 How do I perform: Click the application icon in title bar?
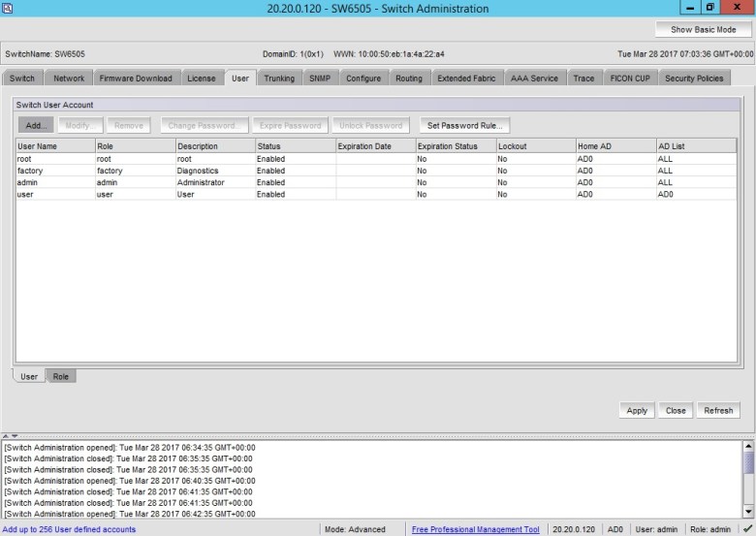pos(8,8)
